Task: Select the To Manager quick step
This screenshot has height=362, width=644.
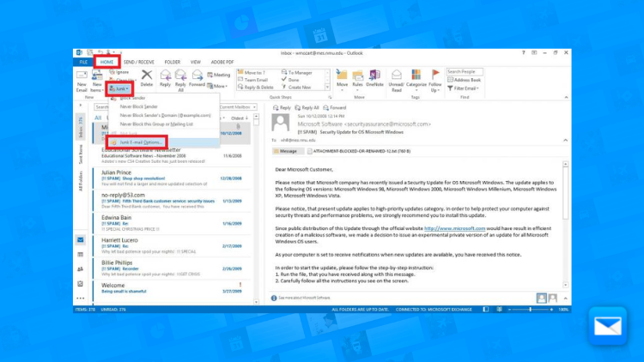Action: coord(297,73)
